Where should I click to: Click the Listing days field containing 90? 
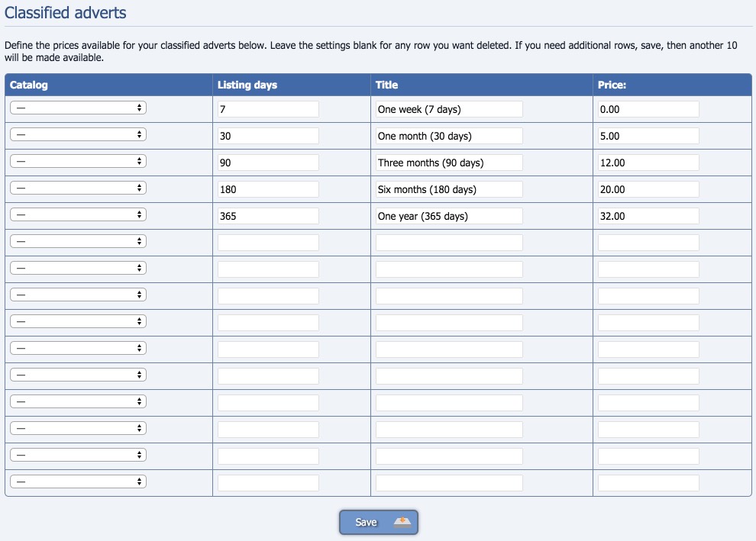[268, 163]
